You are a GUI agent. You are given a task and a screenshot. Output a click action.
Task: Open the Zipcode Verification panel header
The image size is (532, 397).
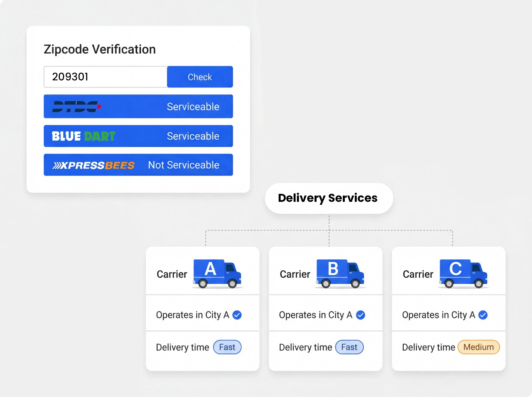click(100, 49)
